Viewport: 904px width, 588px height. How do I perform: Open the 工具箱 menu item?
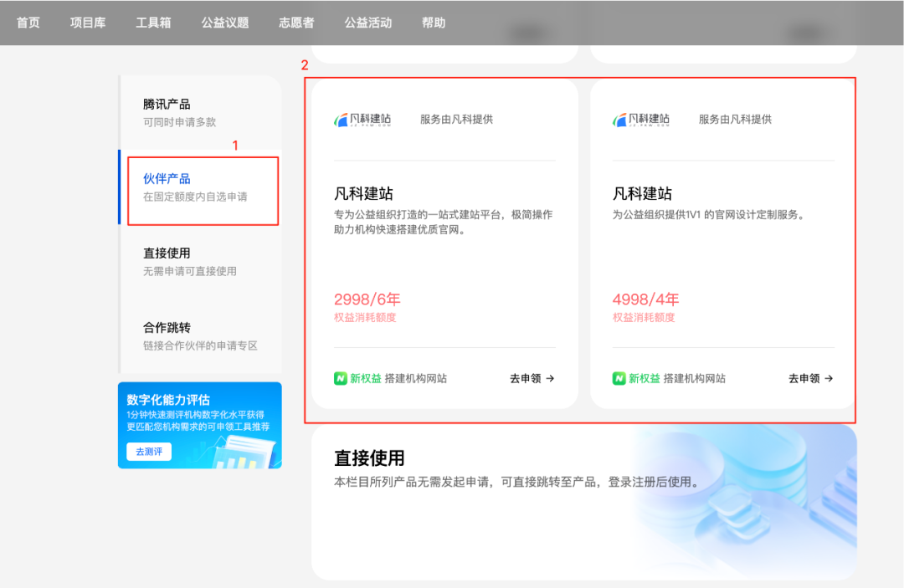click(x=153, y=23)
